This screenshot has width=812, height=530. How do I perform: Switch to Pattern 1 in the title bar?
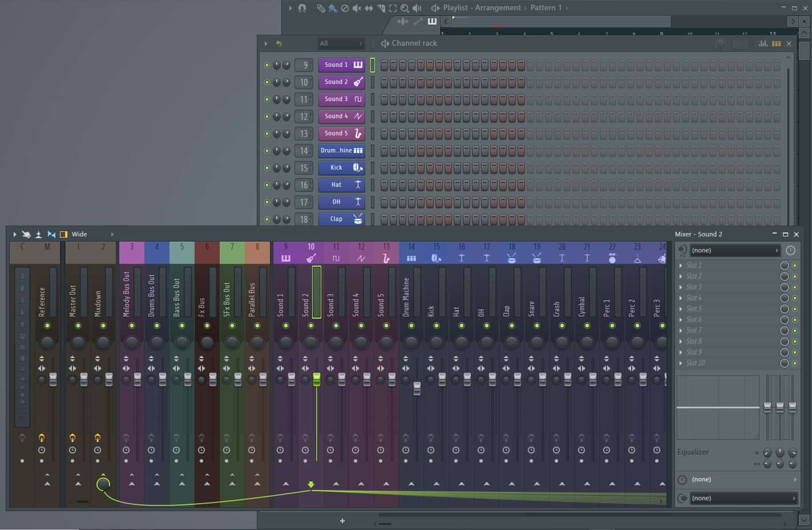click(x=544, y=7)
